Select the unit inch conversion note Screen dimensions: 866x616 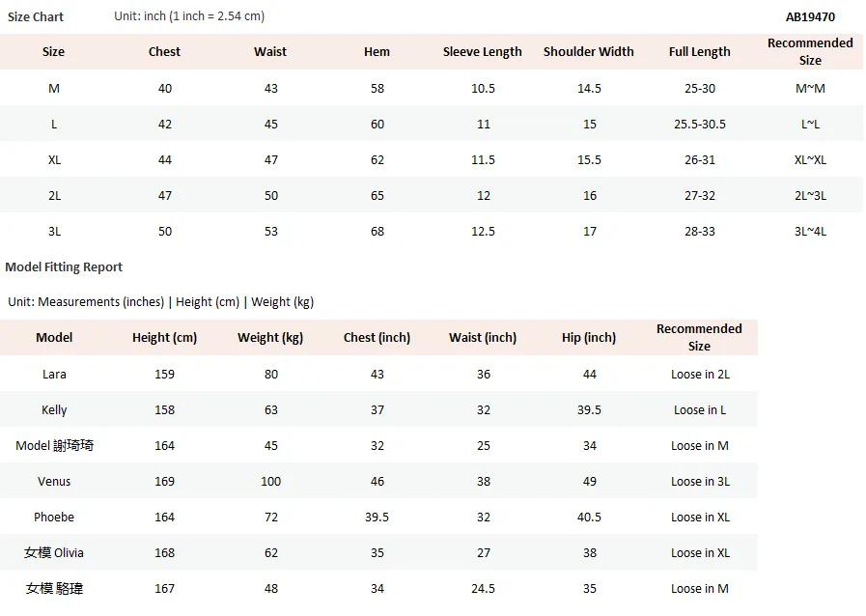coord(189,16)
